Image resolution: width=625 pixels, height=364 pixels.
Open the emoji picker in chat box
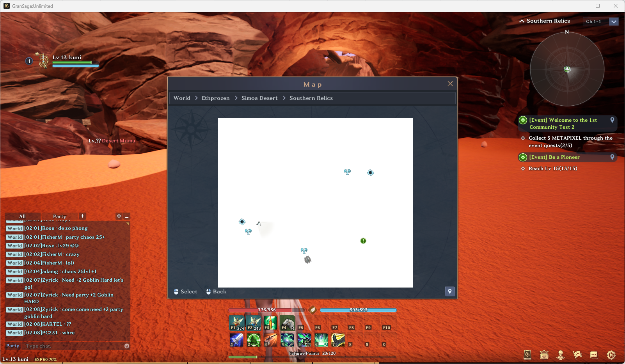pos(127,346)
